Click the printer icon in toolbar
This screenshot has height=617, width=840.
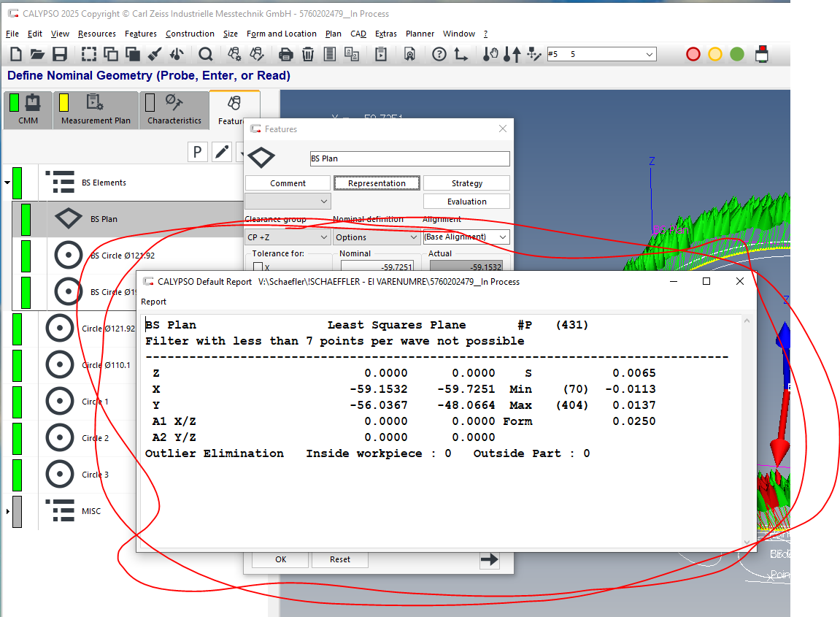pyautogui.click(x=286, y=54)
